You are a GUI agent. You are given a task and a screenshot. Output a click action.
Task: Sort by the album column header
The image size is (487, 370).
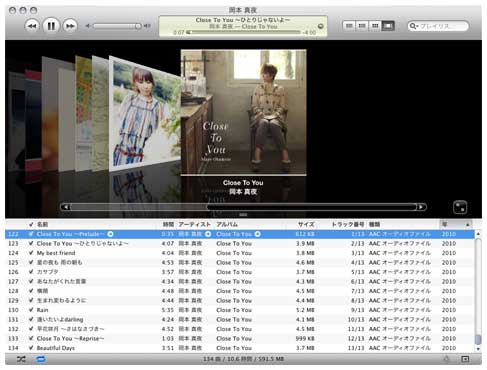click(x=227, y=224)
